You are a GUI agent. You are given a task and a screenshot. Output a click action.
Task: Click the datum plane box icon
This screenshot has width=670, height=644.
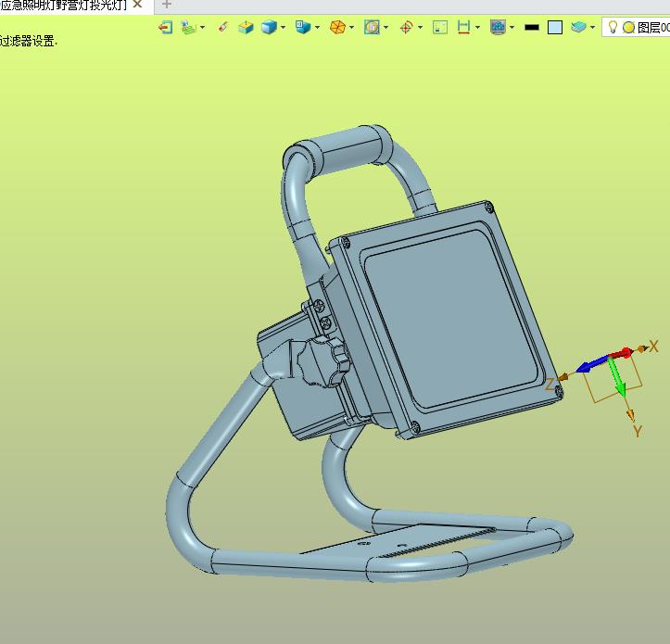tap(246, 28)
